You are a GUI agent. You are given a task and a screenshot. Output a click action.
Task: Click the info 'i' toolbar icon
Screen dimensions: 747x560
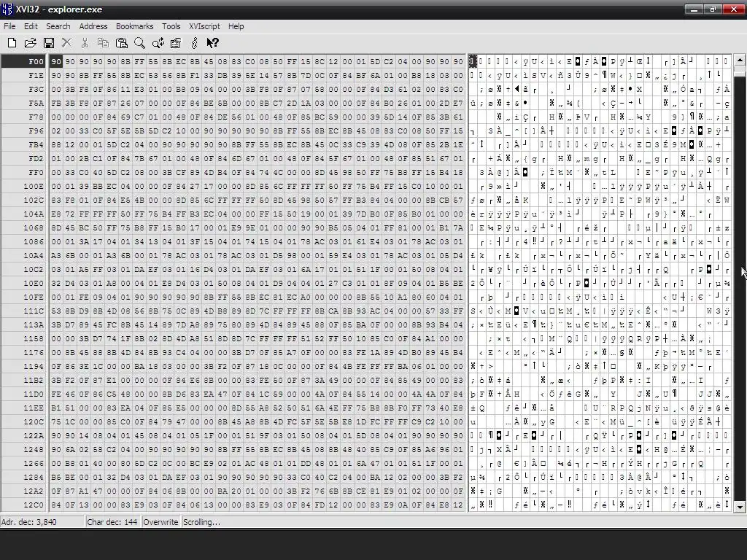click(x=194, y=43)
